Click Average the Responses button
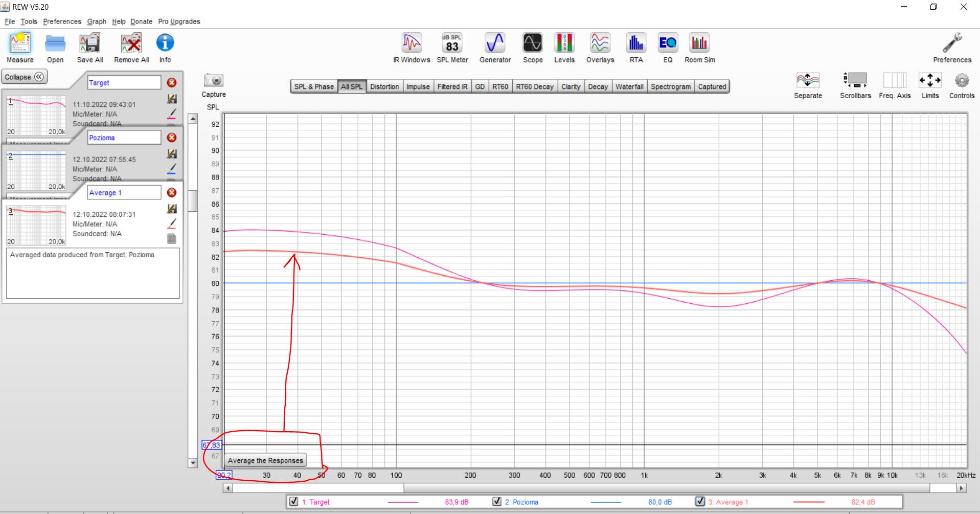 coord(265,460)
